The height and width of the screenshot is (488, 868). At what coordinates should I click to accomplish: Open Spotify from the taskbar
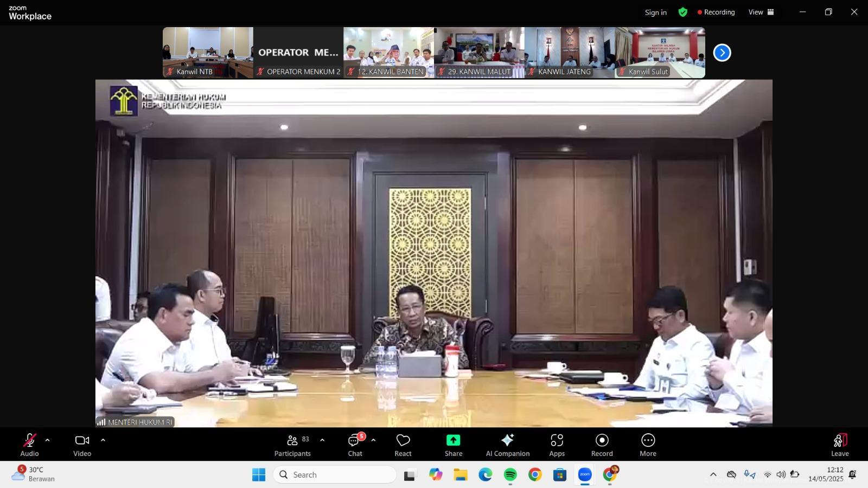pos(510,475)
